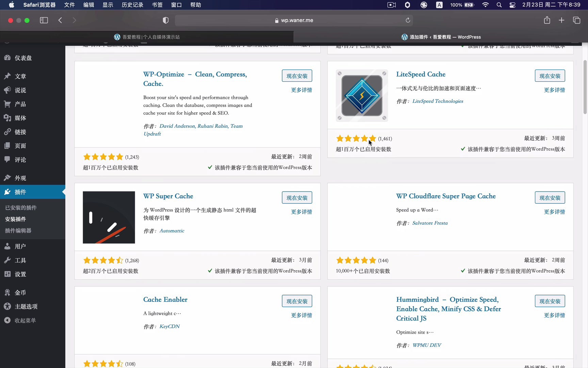Open the 插件 sidebar menu
Screen dimensions: 588x368
[20, 192]
